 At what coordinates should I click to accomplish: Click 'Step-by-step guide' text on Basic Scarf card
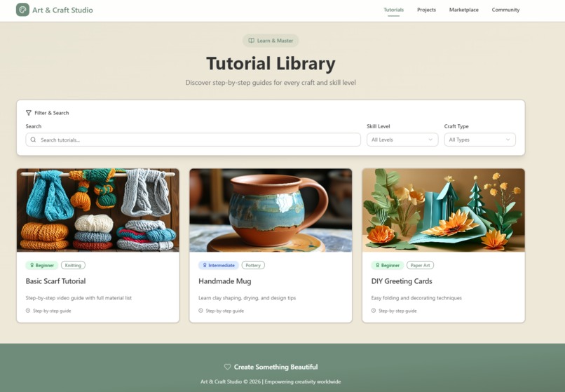click(x=52, y=311)
